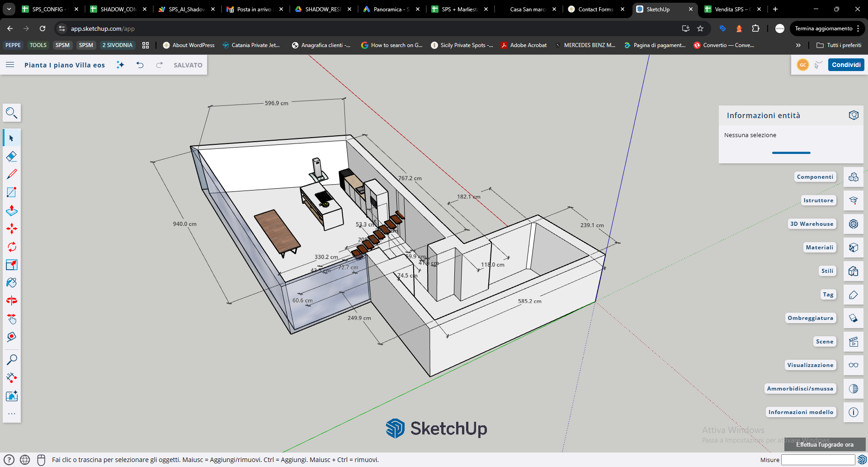Image resolution: width=868 pixels, height=467 pixels.
Task: Switch to the Panoramica browser tab
Action: [391, 9]
